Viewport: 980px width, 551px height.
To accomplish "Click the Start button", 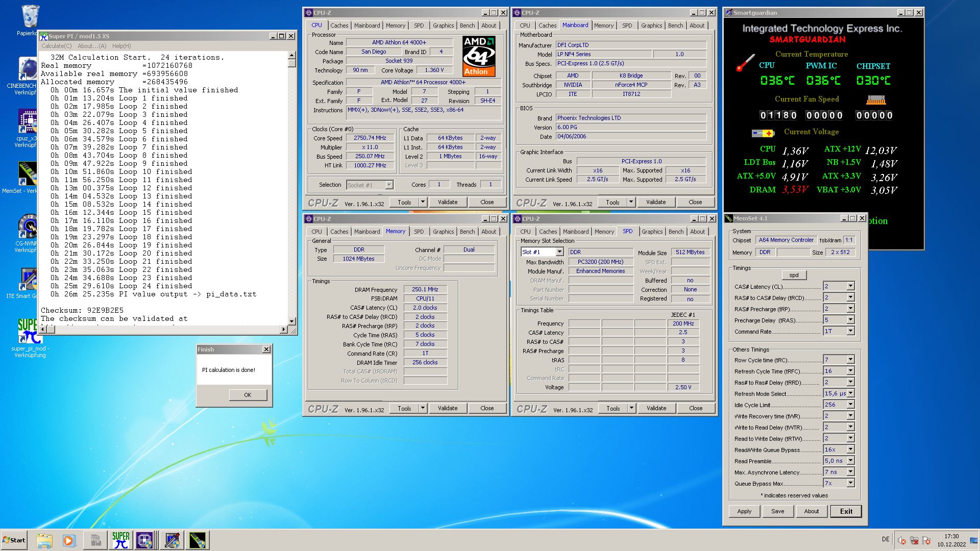I will pyautogui.click(x=14, y=540).
